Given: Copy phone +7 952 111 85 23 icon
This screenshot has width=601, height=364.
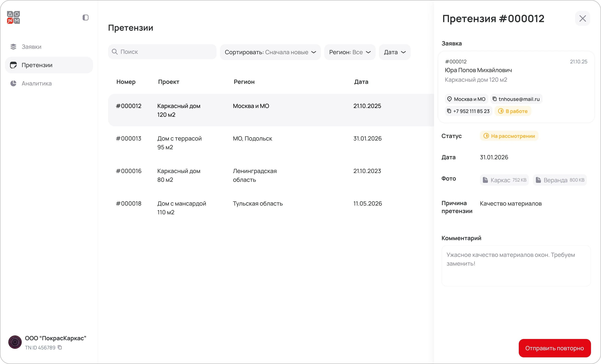Looking at the screenshot, I should [x=449, y=111].
